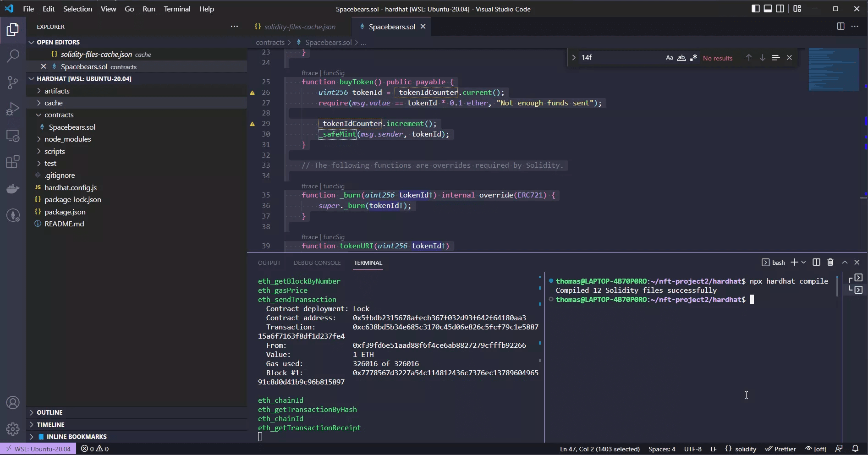Click UTF-8 encoding in status bar
Screen dimensions: 868x455
click(x=693, y=449)
